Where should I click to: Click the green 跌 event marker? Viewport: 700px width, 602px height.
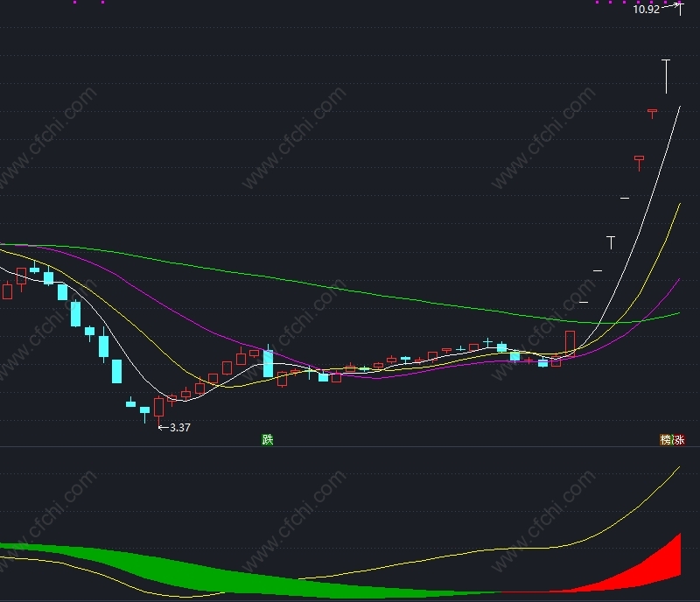(x=268, y=439)
